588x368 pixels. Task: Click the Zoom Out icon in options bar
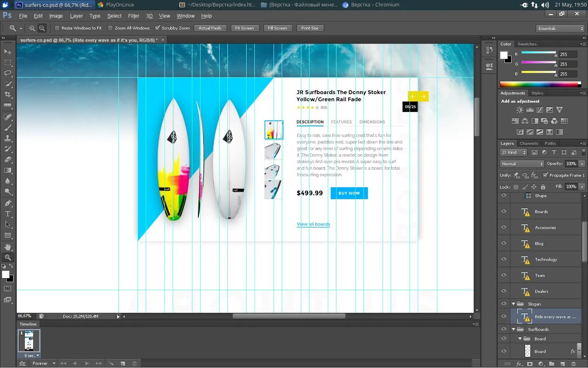(42, 28)
